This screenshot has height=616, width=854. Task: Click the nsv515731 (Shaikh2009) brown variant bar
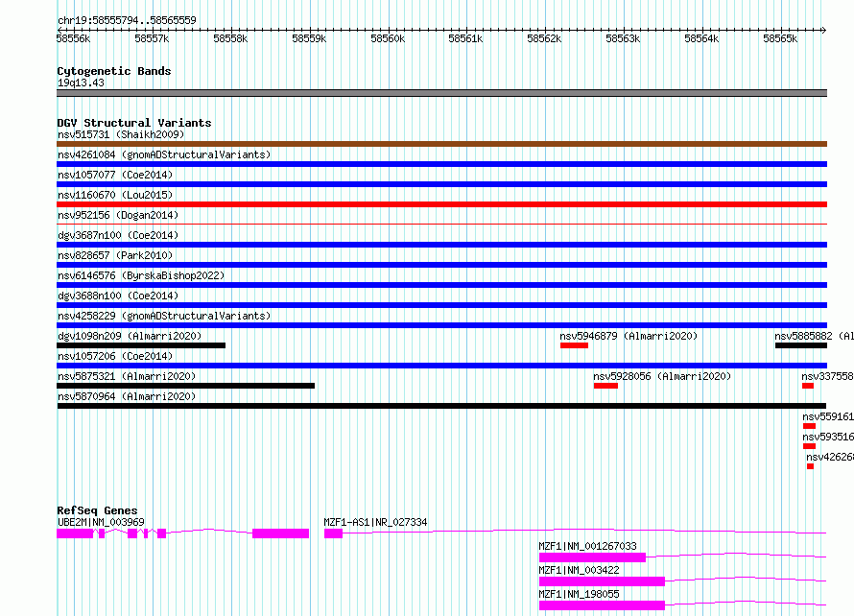point(441,144)
